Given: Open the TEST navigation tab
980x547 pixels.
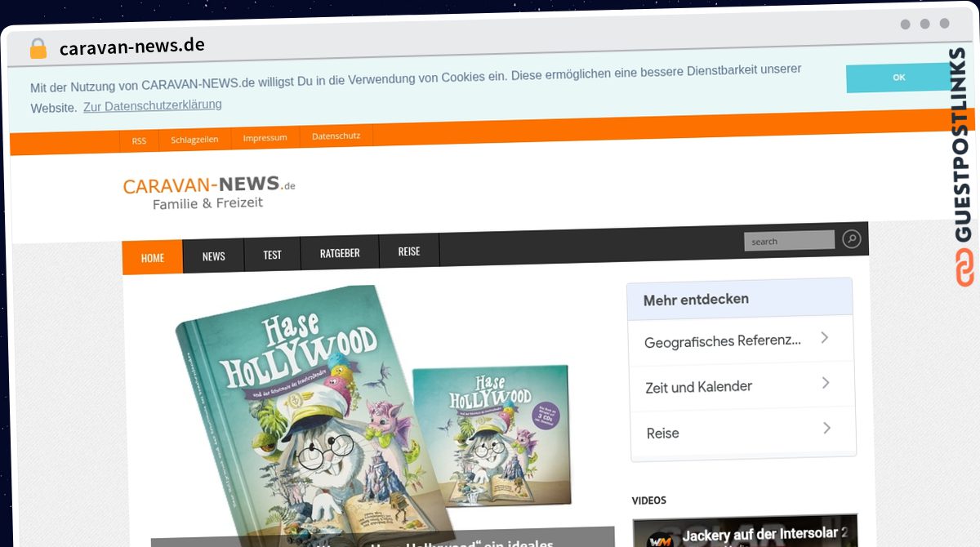Looking at the screenshot, I should pyautogui.click(x=272, y=255).
